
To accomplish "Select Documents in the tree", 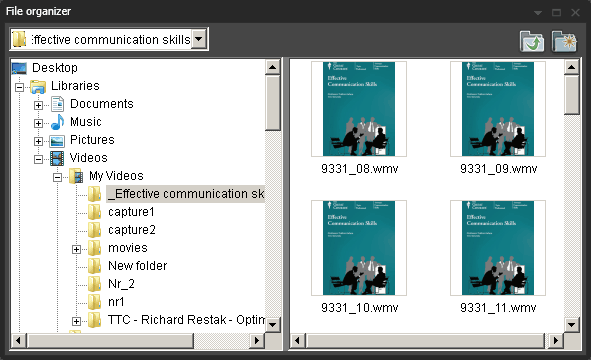I will (x=102, y=104).
